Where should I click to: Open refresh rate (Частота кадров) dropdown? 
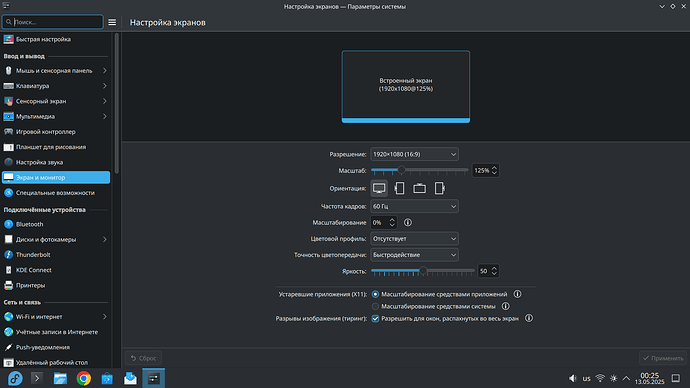point(414,206)
